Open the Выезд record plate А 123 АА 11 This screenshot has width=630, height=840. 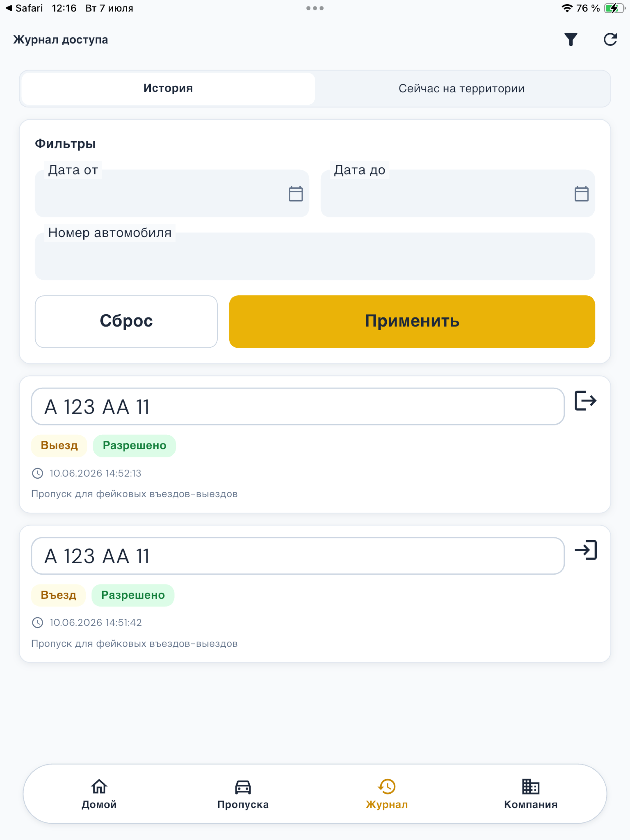coord(298,406)
